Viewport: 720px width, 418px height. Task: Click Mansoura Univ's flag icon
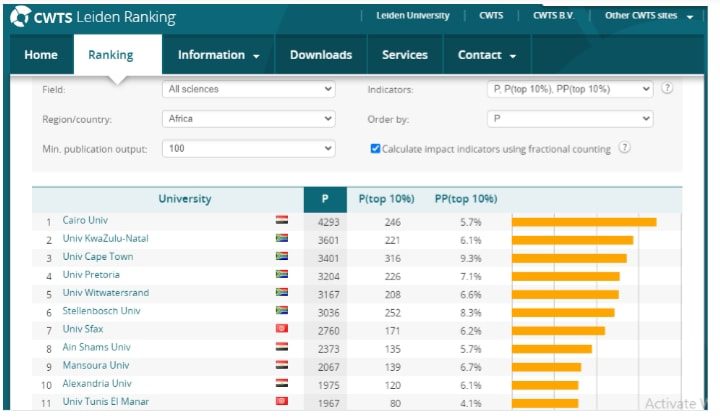tap(282, 365)
